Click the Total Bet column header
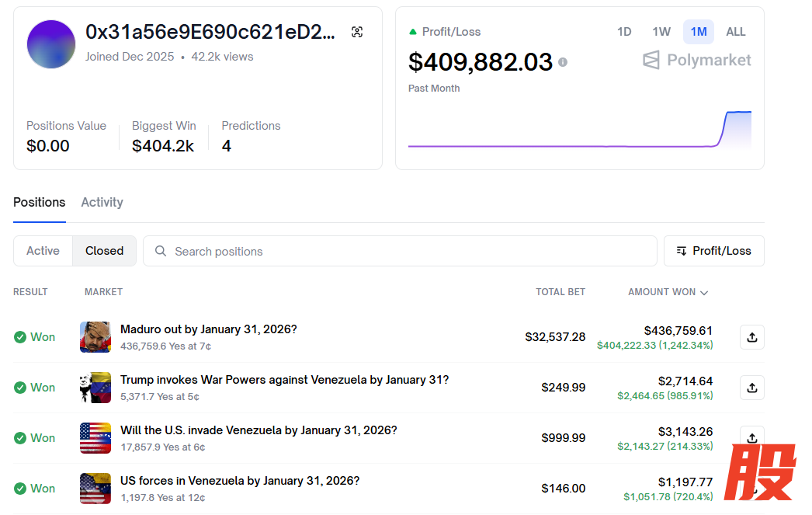 [x=560, y=292]
